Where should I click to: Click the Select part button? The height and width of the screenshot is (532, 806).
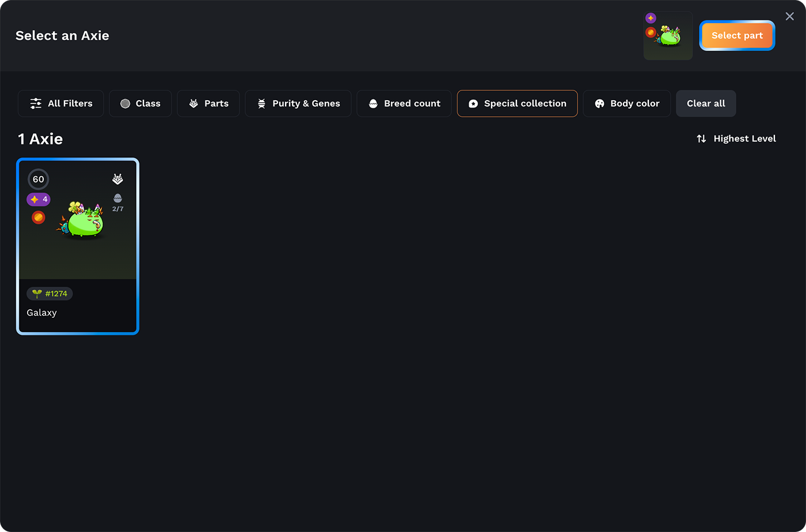[737, 36]
